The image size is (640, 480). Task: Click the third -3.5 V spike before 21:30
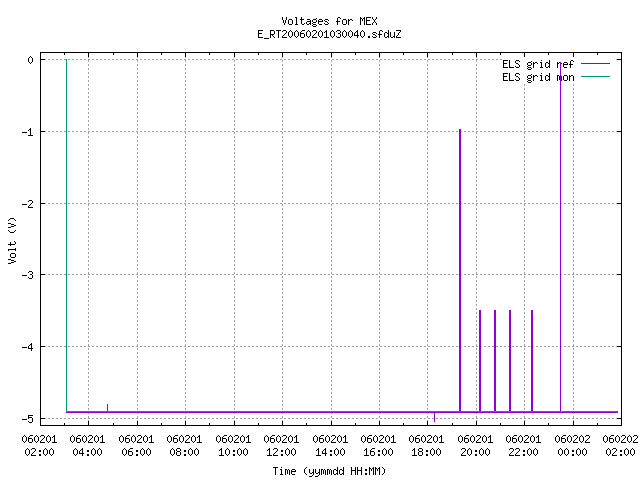pyautogui.click(x=510, y=361)
